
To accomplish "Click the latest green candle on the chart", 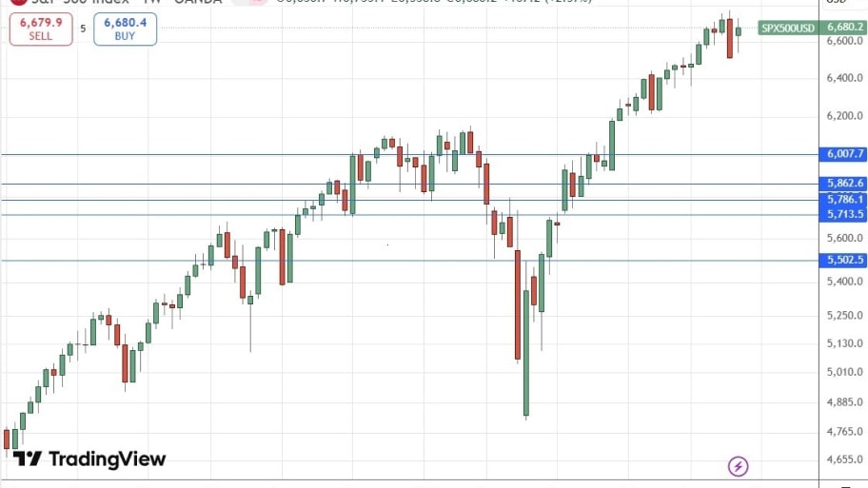I will [x=738, y=31].
